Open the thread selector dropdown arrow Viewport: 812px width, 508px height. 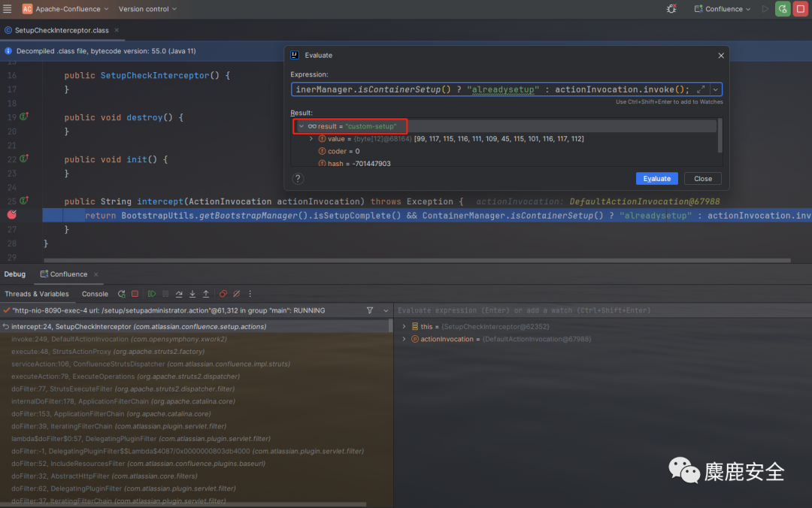386,310
